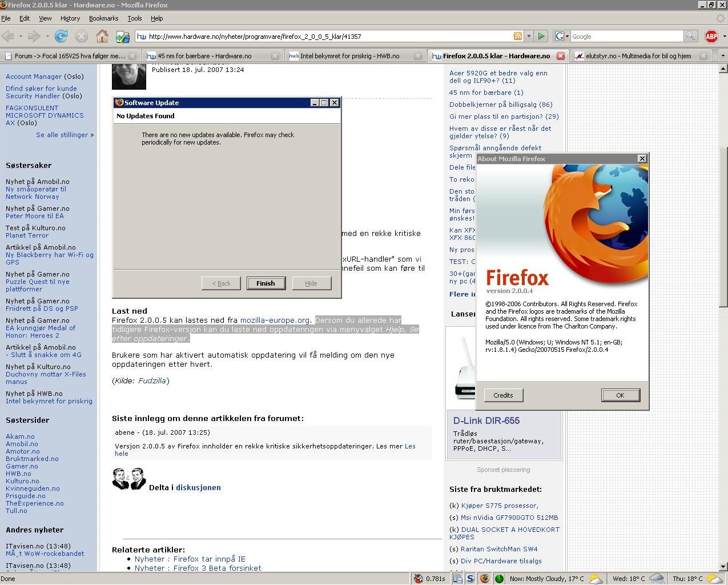Click the Wed rainy forecast icon

point(657,579)
